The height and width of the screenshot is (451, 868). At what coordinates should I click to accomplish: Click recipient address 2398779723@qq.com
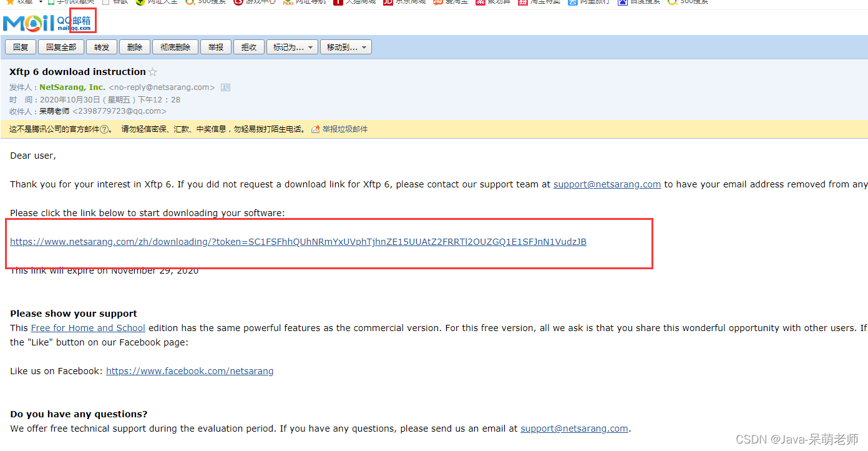(120, 111)
